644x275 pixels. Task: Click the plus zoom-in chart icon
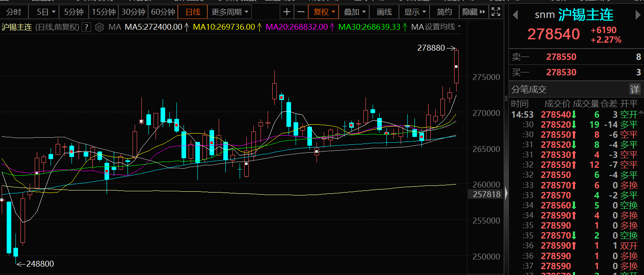pos(286,12)
